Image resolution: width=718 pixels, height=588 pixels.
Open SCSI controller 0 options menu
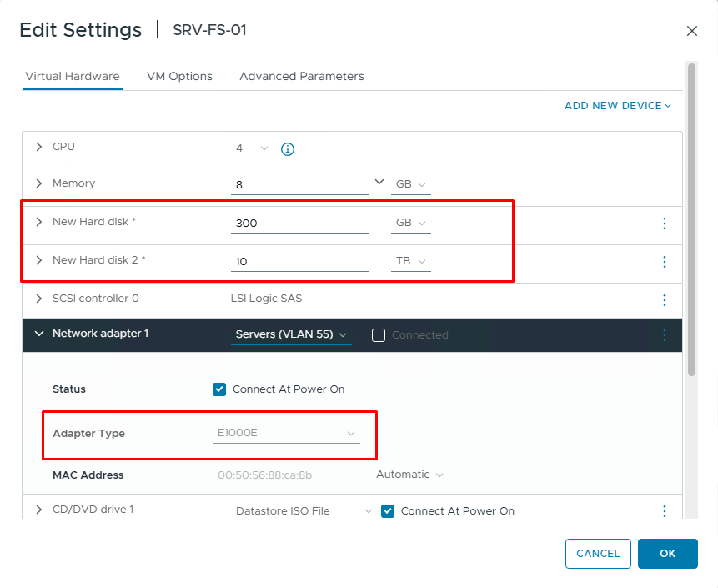665,300
